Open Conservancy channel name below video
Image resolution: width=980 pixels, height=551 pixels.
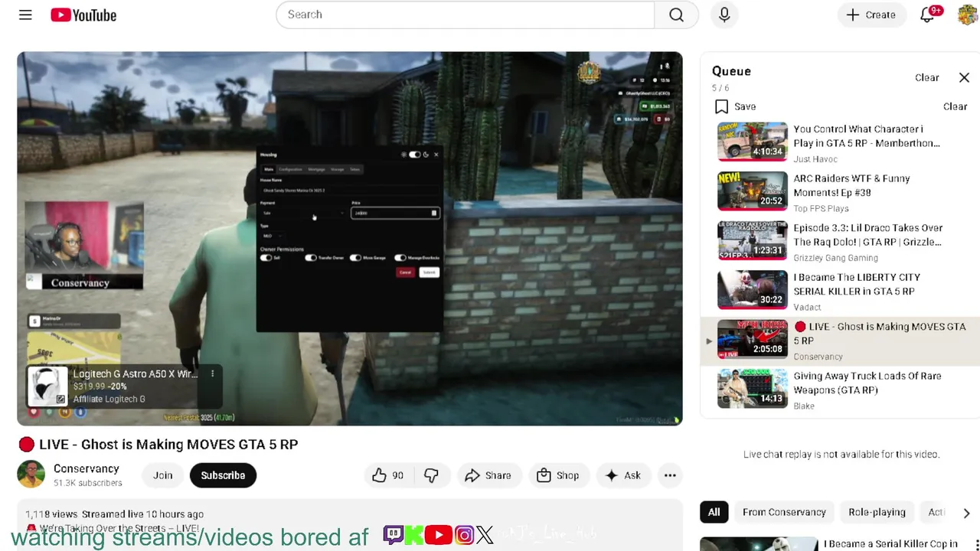(86, 468)
